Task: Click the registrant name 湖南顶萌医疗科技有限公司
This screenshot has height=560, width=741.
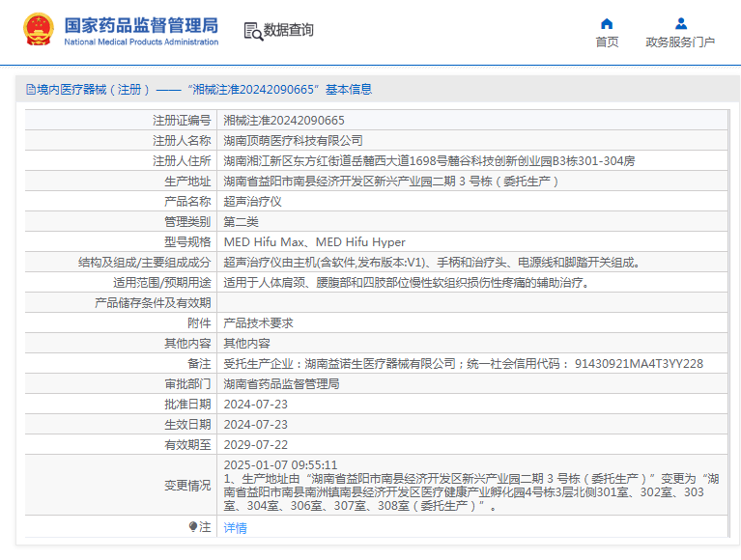Action: [x=293, y=141]
